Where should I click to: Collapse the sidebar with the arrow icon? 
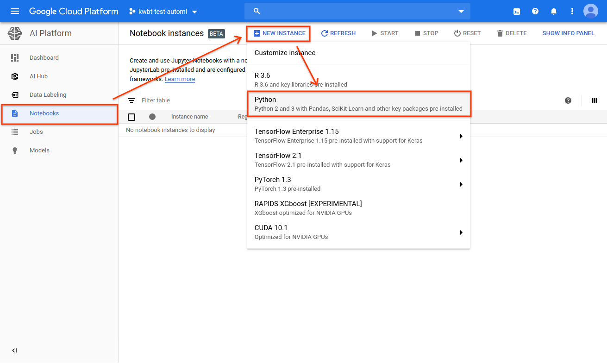[x=14, y=351]
